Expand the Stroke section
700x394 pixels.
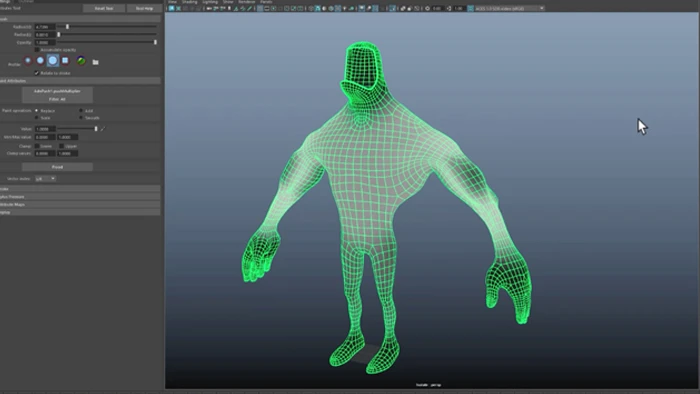click(x=80, y=189)
